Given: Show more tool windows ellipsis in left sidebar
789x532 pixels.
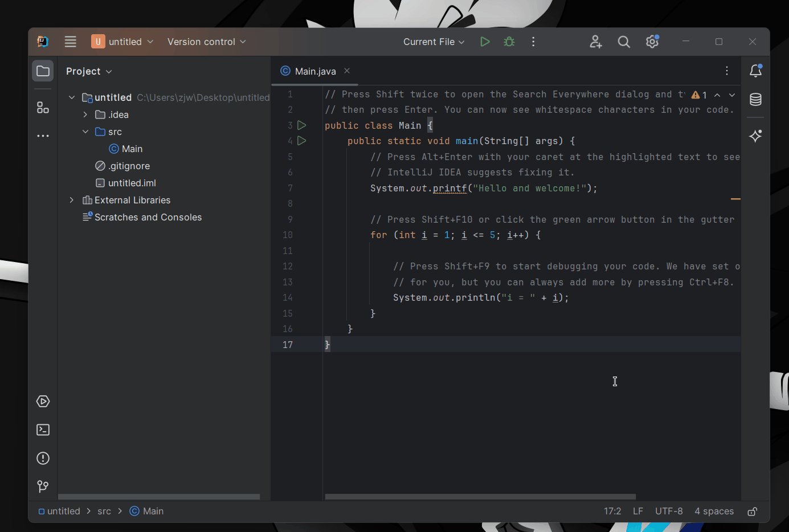Looking at the screenshot, I should click(43, 136).
